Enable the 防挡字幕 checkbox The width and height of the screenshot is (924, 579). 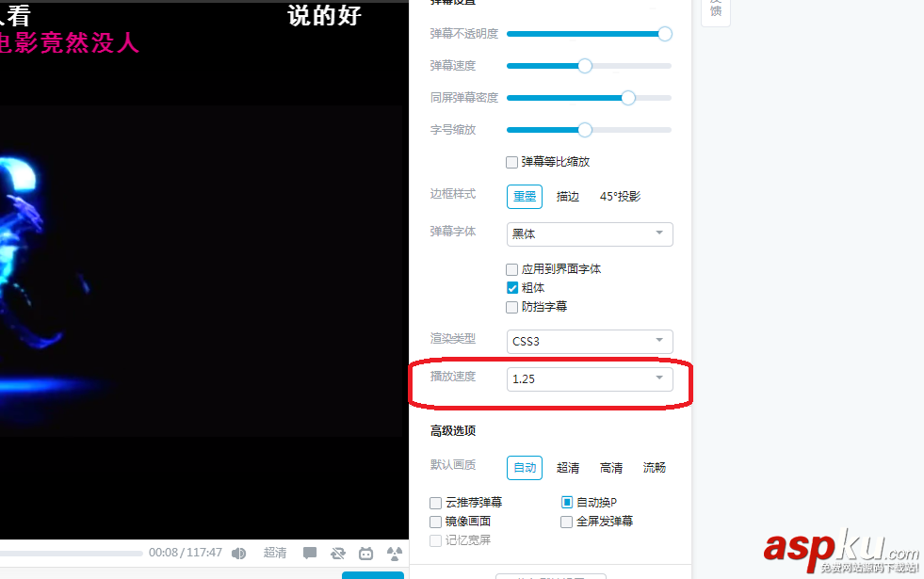513,306
